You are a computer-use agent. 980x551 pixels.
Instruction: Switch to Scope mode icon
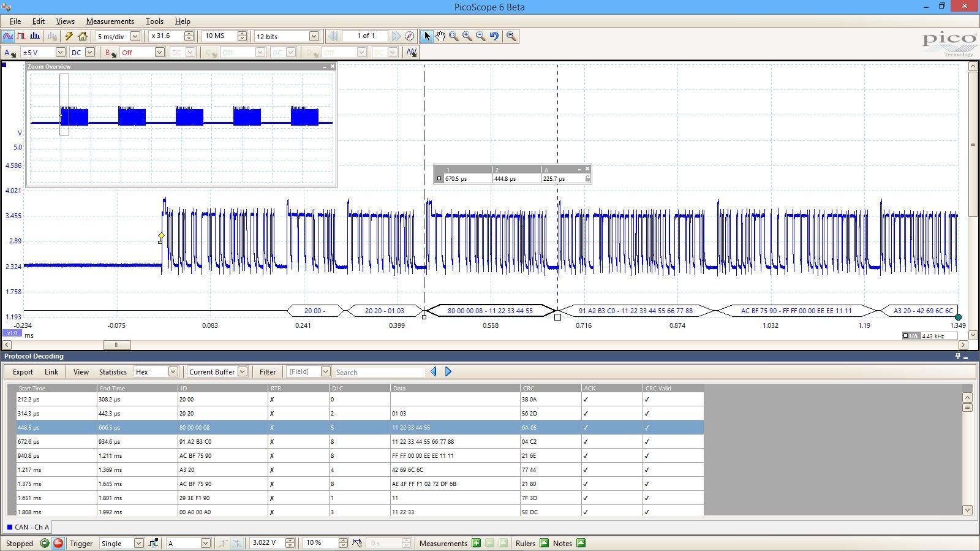8,36
